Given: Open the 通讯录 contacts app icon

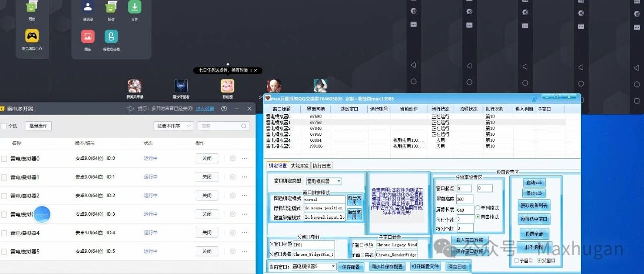Looking at the screenshot, I should (88, 7).
